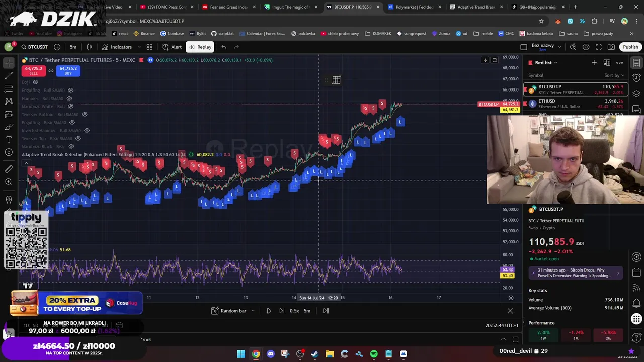Click the blue BUY 64,725.2 button

tap(68, 71)
